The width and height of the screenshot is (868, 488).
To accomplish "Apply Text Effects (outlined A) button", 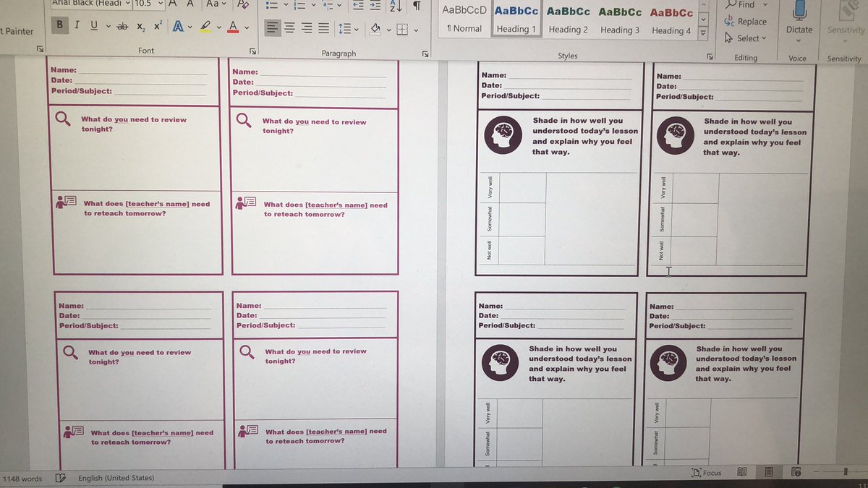I will click(178, 27).
